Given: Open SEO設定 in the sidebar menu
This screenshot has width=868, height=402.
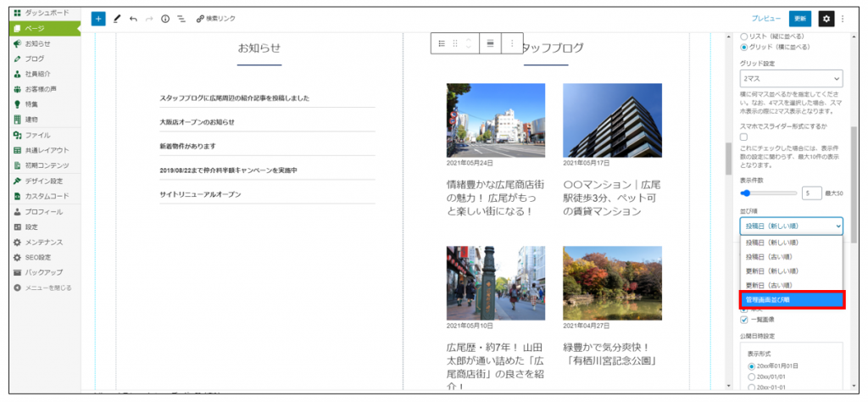Looking at the screenshot, I should pyautogui.click(x=38, y=257).
